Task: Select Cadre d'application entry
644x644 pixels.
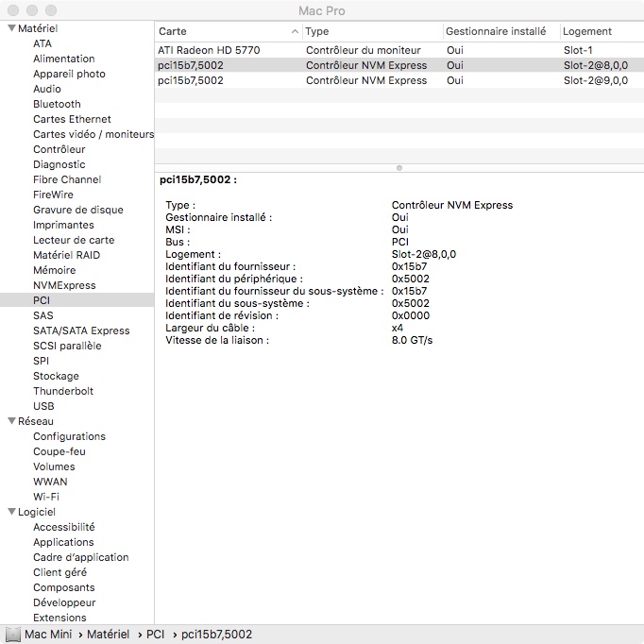Action: [x=81, y=557]
